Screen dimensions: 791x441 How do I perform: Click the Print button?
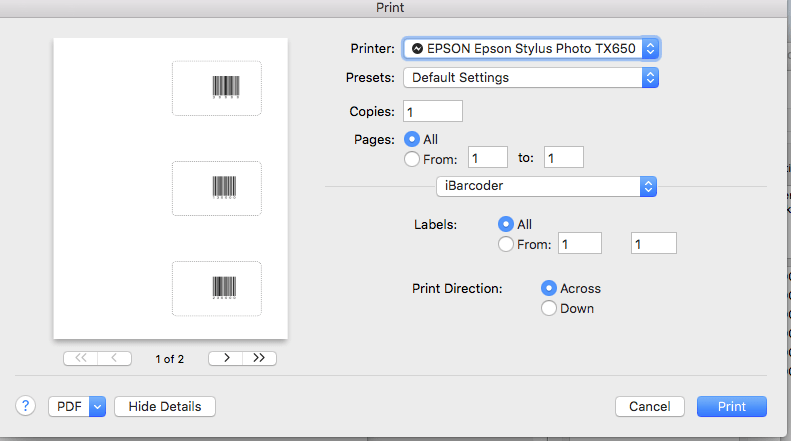point(732,407)
